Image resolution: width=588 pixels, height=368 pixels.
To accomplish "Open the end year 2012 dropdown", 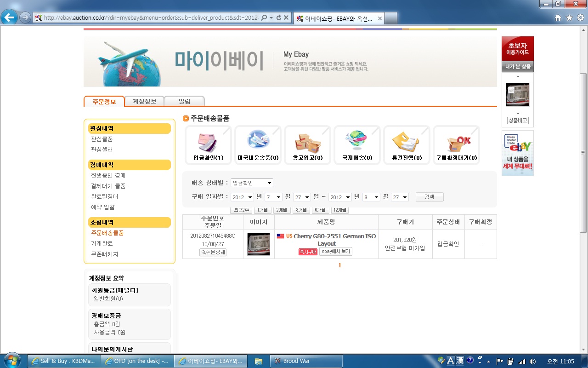I will pos(340,197).
